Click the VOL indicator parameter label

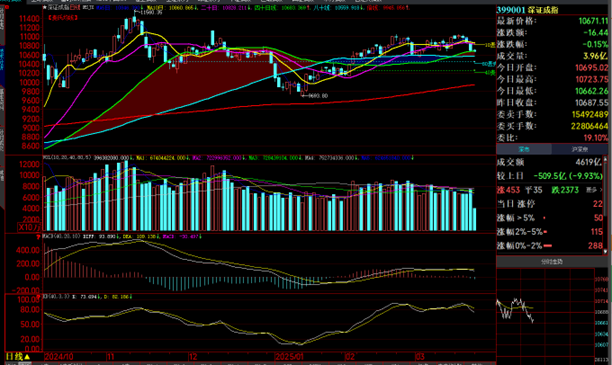tap(66, 158)
